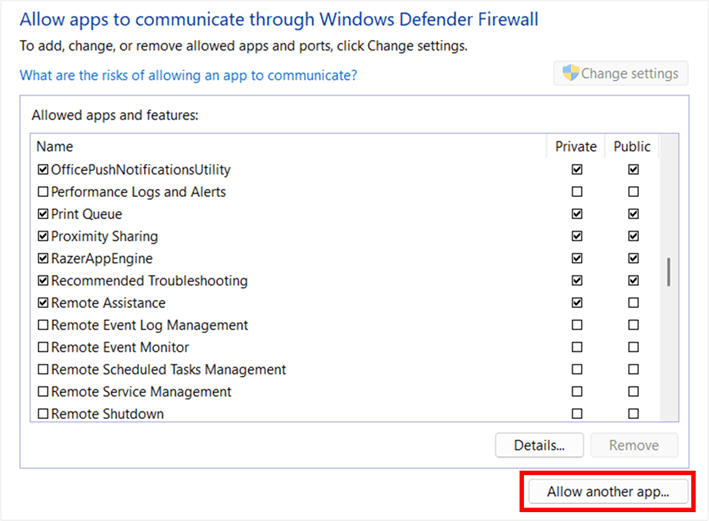Check Remote Scheduled Tasks Management box
Image resolution: width=709 pixels, height=521 pixels.
pos(43,370)
